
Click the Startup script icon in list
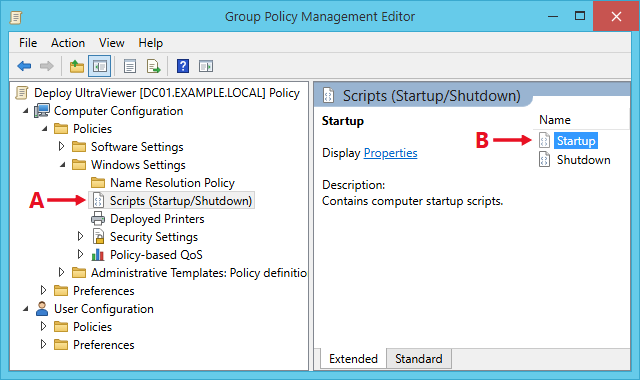coord(544,140)
